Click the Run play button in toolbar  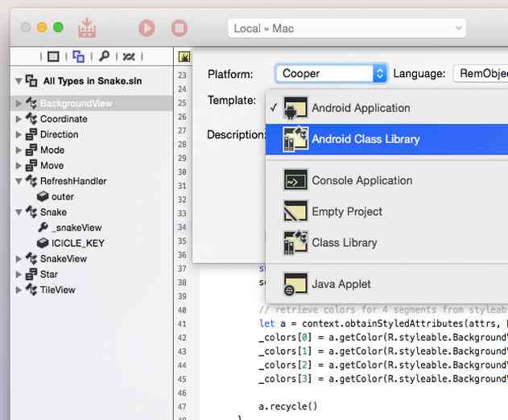(x=147, y=28)
